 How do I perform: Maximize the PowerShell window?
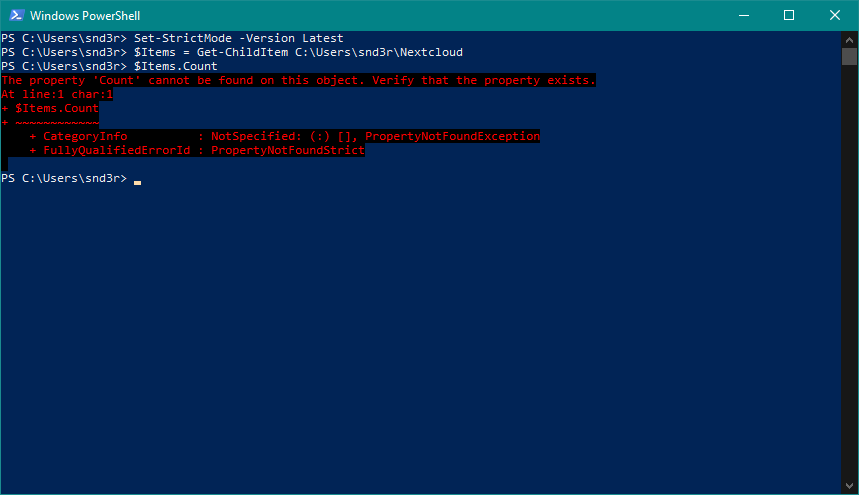(x=788, y=15)
